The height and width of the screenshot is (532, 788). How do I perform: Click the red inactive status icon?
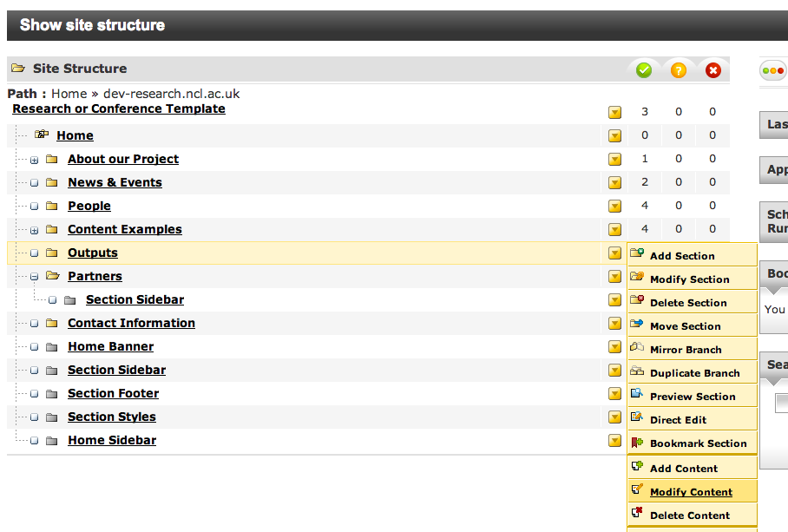713,69
